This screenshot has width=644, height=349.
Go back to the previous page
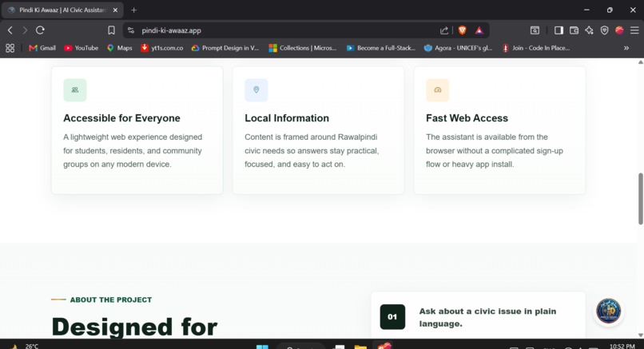[x=10, y=30]
